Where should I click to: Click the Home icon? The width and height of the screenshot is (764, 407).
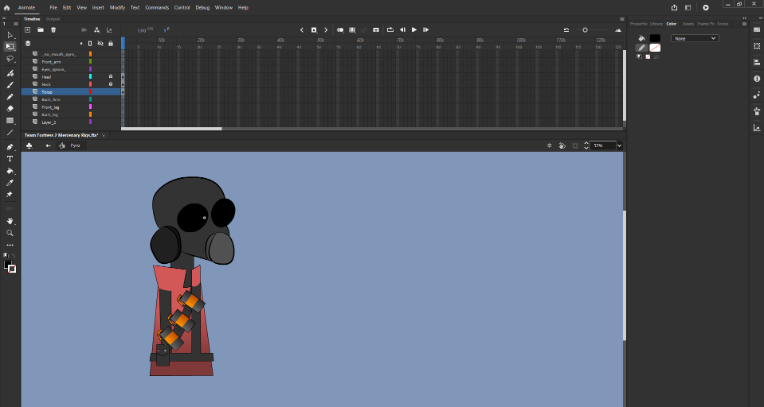click(7, 7)
